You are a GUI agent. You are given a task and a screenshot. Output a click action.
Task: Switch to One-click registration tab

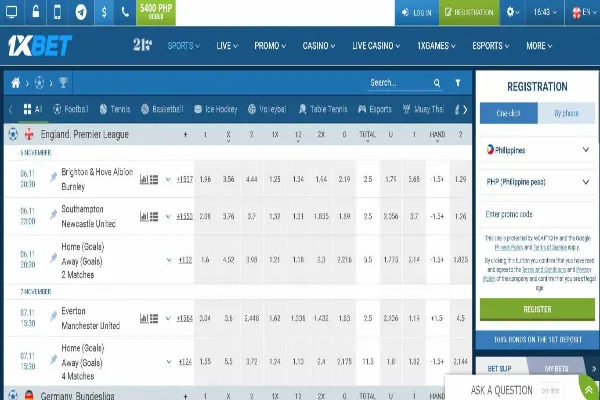tap(509, 113)
